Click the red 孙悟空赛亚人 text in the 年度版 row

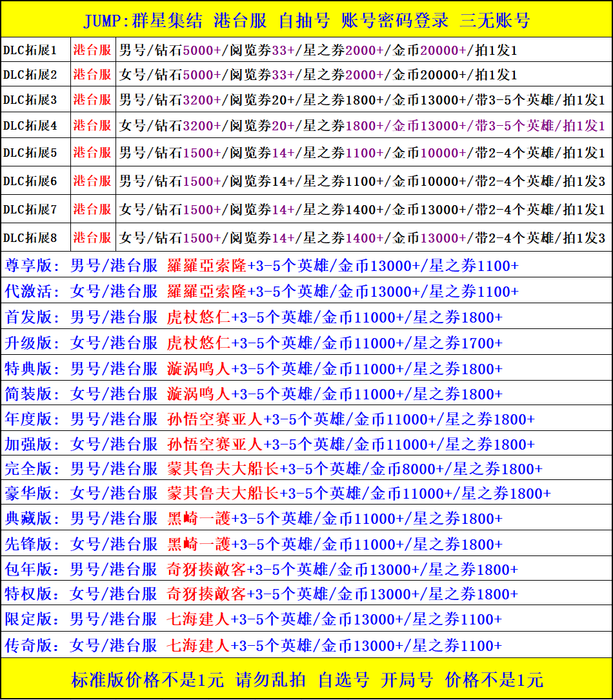(x=215, y=419)
